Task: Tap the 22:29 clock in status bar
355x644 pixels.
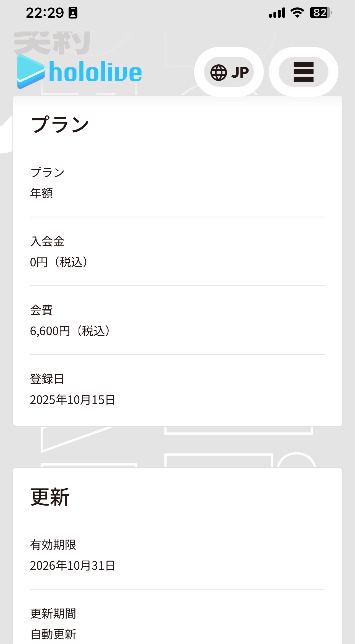Action: (x=45, y=13)
